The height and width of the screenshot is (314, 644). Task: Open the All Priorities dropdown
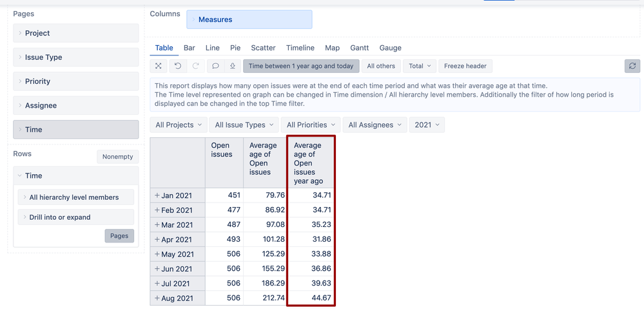(311, 125)
